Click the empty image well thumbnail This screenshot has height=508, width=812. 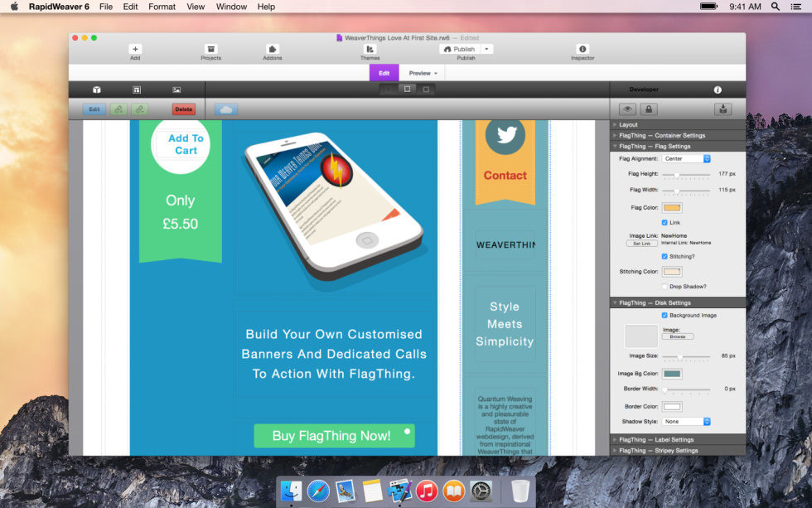coord(641,336)
